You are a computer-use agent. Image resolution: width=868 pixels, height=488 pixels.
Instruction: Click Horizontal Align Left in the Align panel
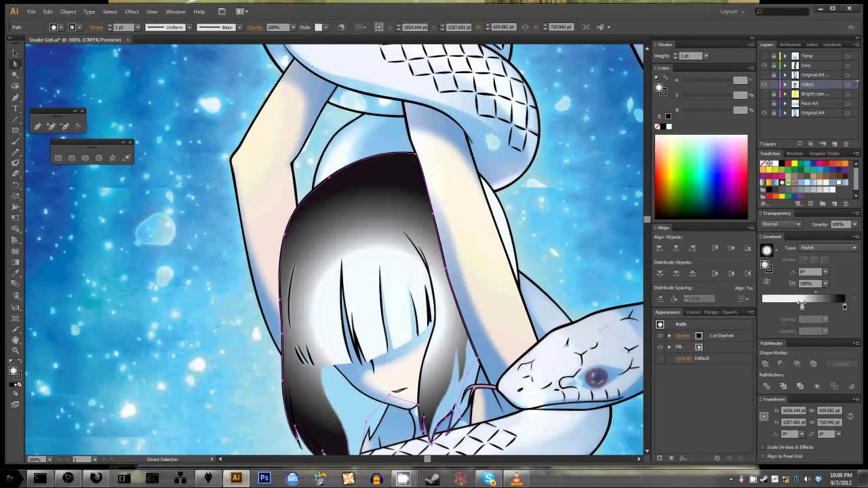click(x=660, y=248)
